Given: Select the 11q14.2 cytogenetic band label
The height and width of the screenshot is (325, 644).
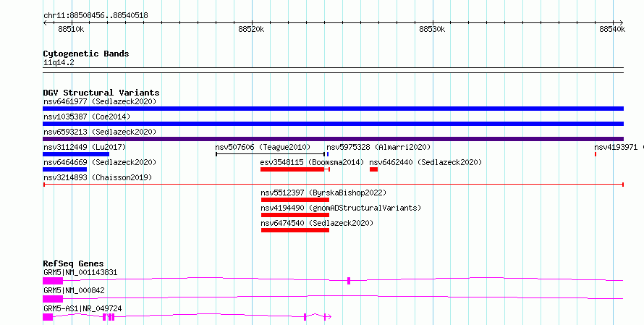Looking at the screenshot, I should pos(59,63).
